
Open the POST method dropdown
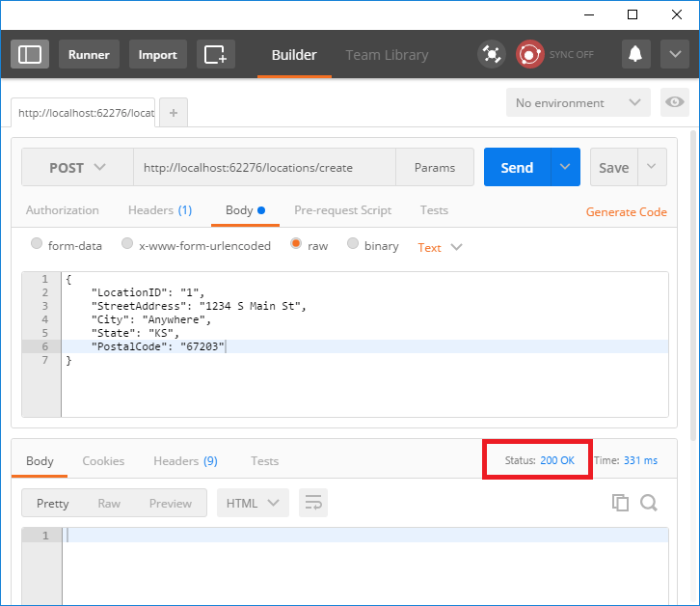[77, 167]
